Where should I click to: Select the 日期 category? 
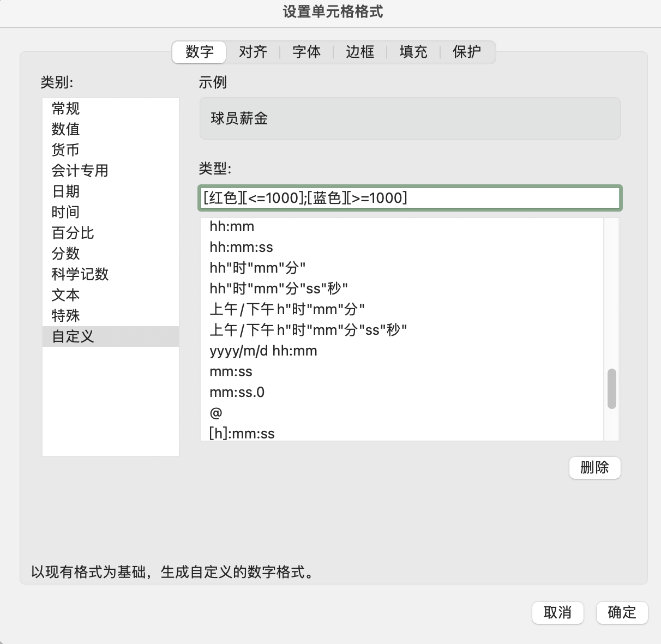point(111,191)
